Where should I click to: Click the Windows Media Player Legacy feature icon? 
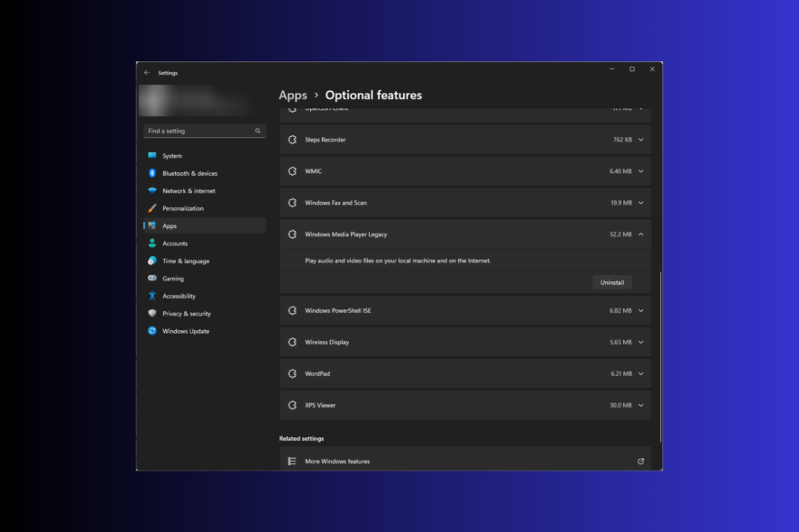pyautogui.click(x=292, y=234)
